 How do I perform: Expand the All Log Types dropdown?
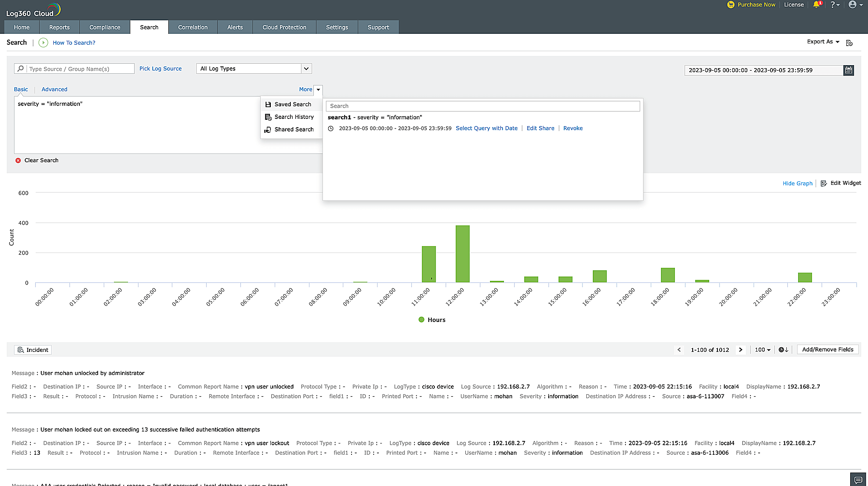[x=306, y=69]
